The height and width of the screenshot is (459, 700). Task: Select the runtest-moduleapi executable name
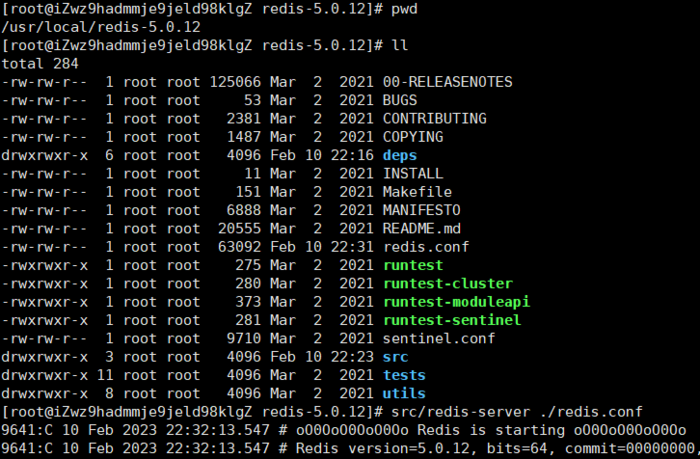coord(456,302)
